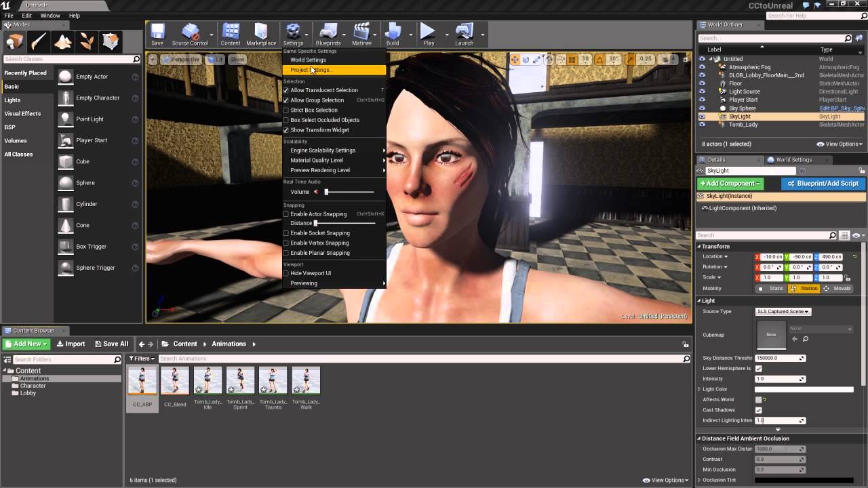Adjust the Real Time Audio Volume slider

tap(350, 192)
